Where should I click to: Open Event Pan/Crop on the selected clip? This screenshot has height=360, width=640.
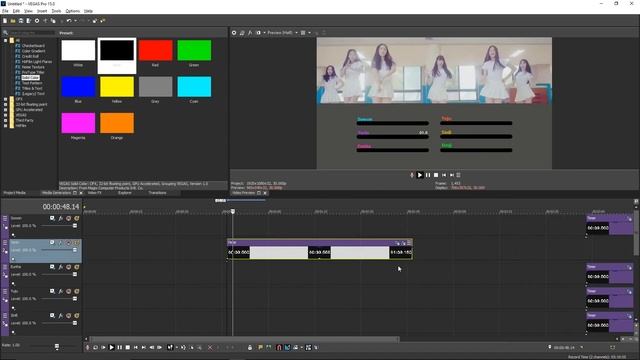[x=398, y=243]
